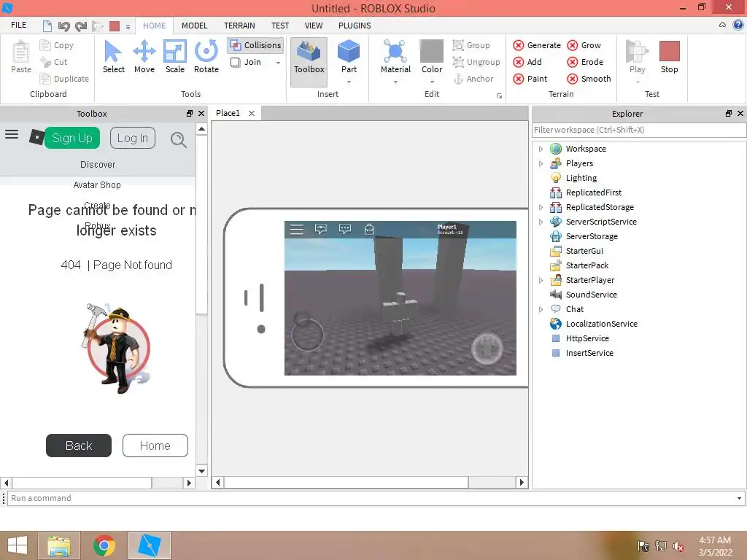Open the Part dropdown arrow

tap(349, 82)
